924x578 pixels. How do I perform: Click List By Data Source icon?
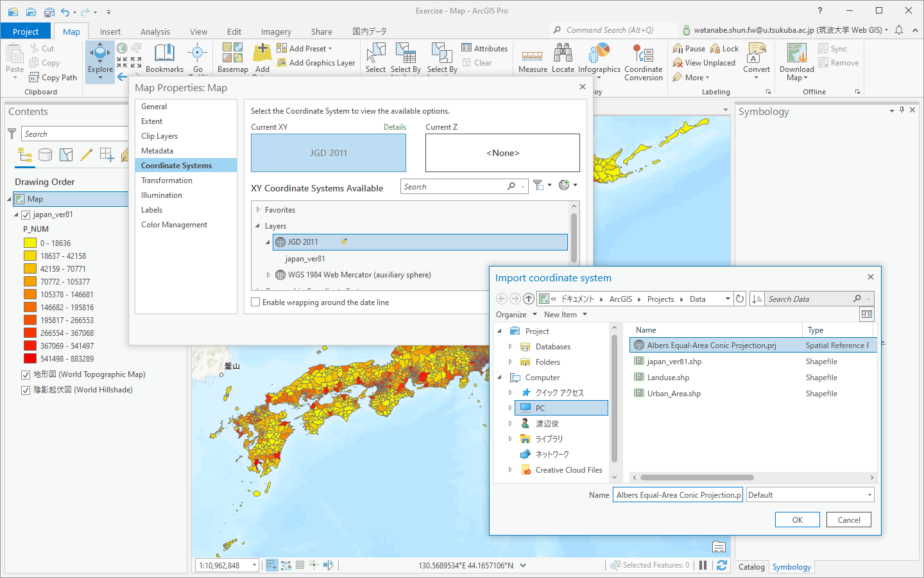point(46,155)
